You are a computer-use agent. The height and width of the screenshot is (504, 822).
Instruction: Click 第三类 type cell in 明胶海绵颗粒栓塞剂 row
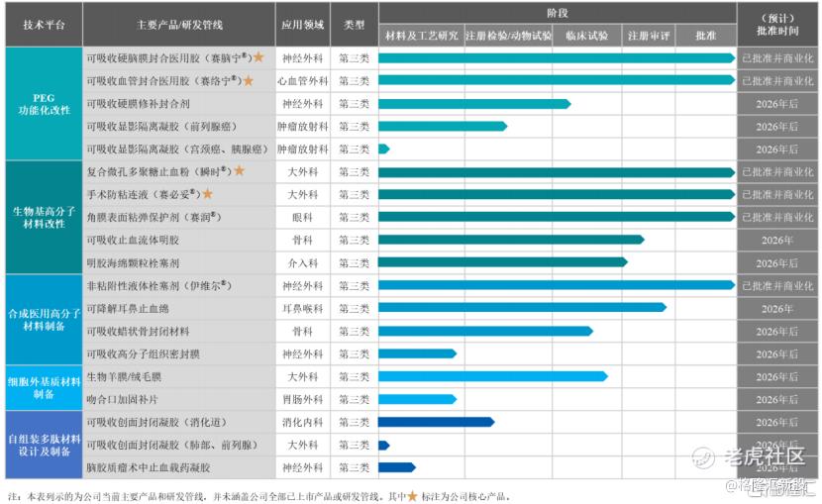click(x=355, y=263)
